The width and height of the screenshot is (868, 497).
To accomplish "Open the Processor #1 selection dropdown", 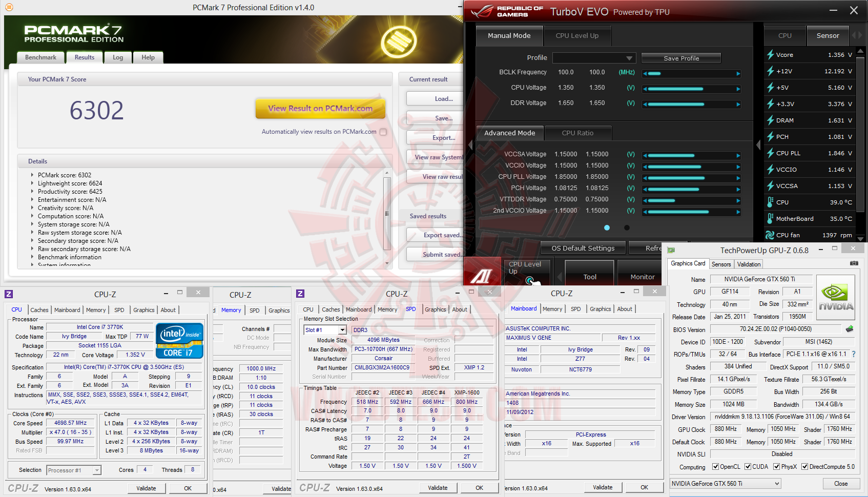I will [x=74, y=470].
